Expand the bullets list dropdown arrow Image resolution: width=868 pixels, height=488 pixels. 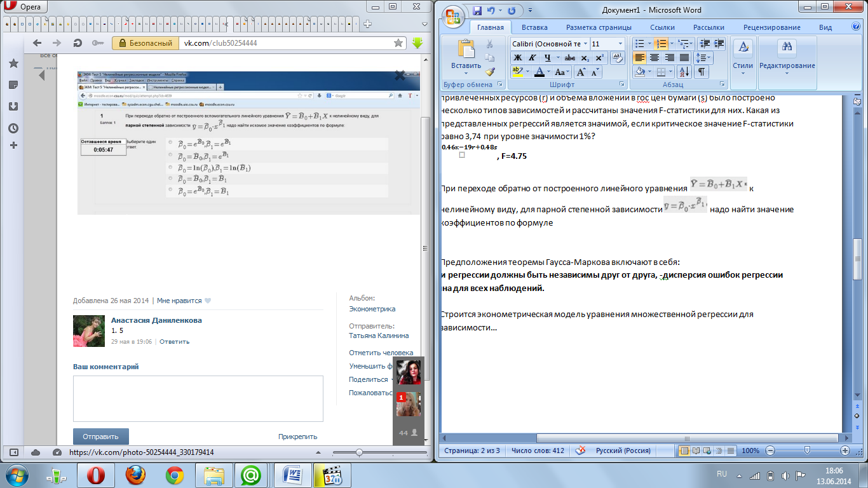pyautogui.click(x=649, y=44)
